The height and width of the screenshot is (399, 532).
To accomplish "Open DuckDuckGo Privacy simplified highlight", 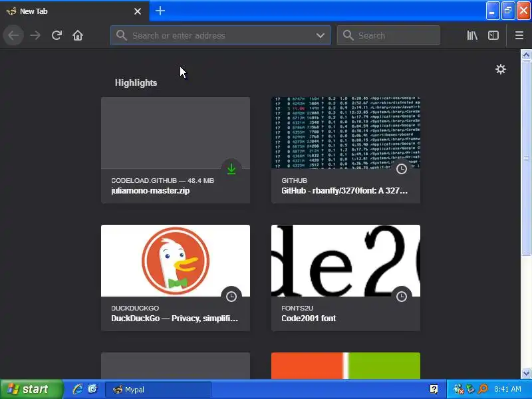I will pyautogui.click(x=176, y=278).
